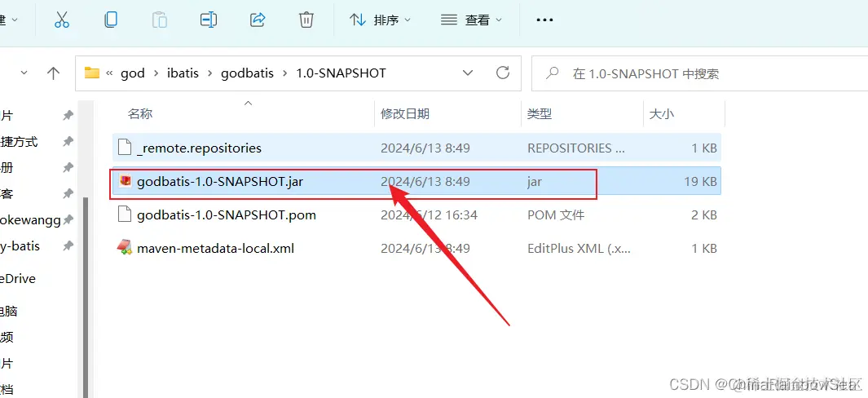
Task: Expand chevron after 'god' breadcrumb
Action: [x=156, y=73]
